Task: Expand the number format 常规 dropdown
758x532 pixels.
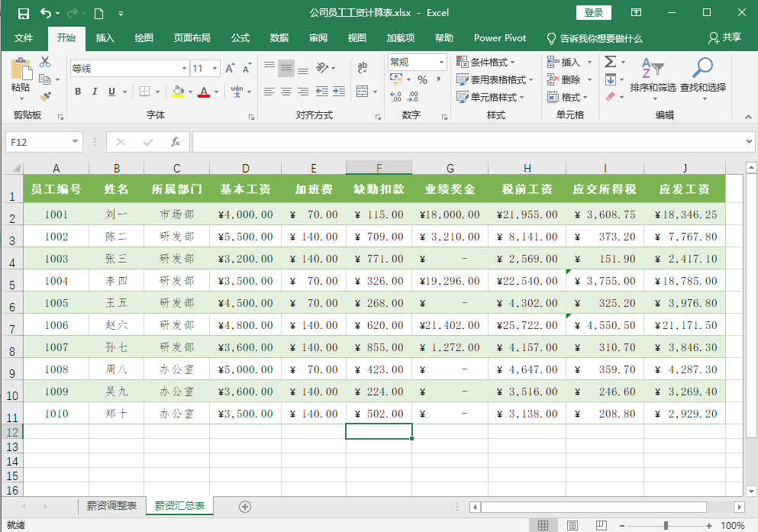Action: click(441, 62)
